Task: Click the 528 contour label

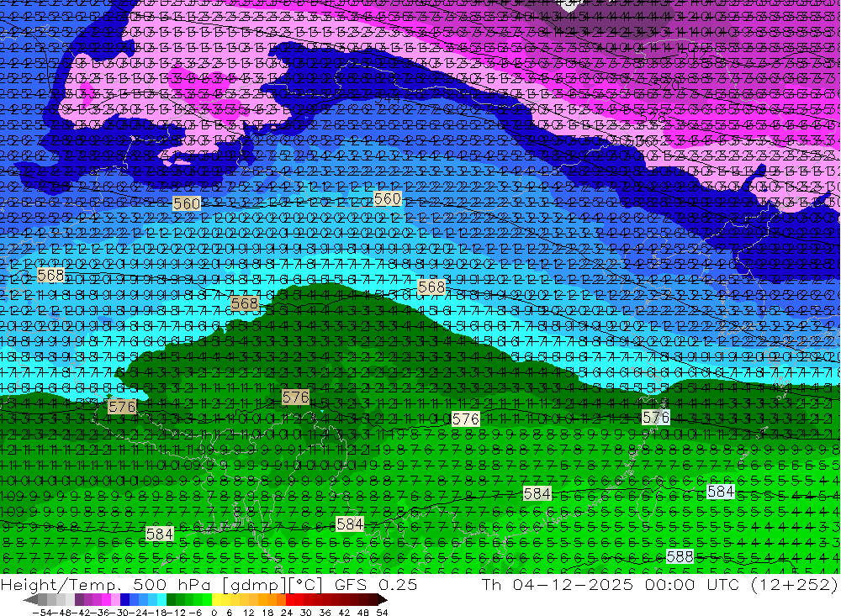Action: 652,117
